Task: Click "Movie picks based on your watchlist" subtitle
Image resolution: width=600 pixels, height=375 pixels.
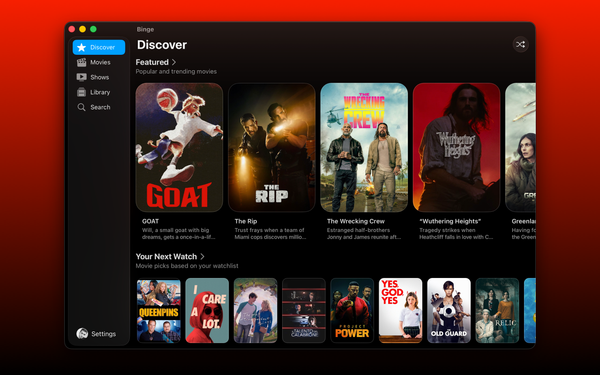Action: pyautogui.click(x=187, y=266)
